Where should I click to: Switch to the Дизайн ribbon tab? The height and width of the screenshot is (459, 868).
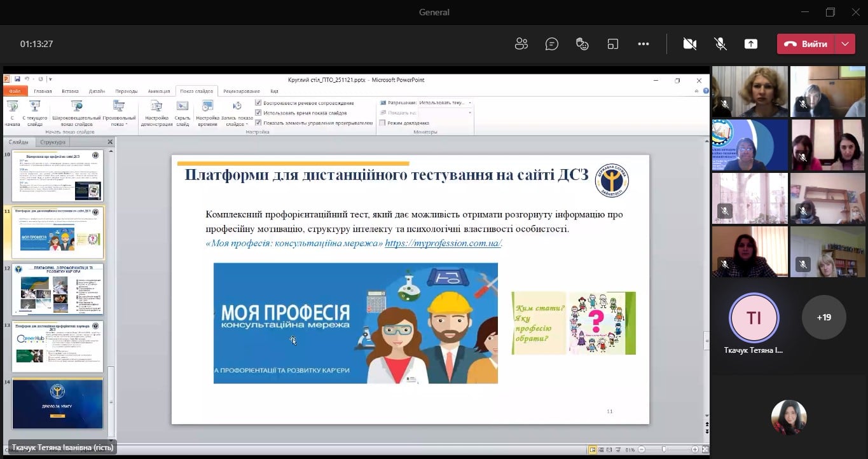97,91
